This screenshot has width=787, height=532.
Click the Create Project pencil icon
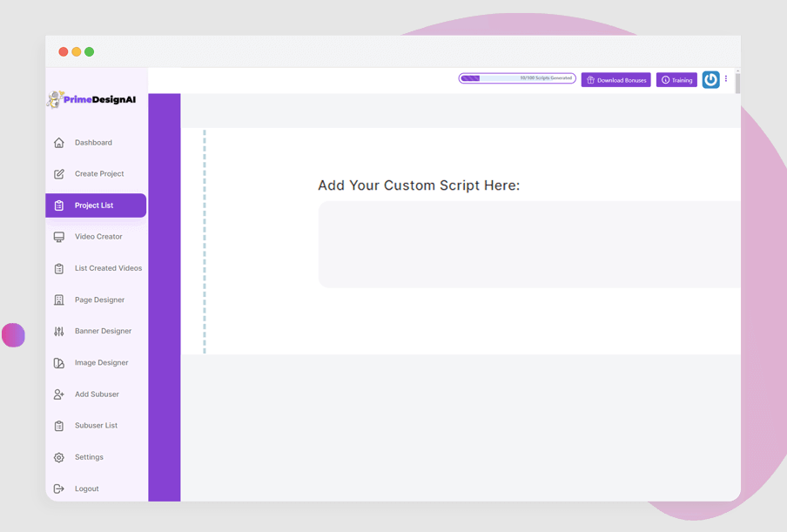point(58,173)
